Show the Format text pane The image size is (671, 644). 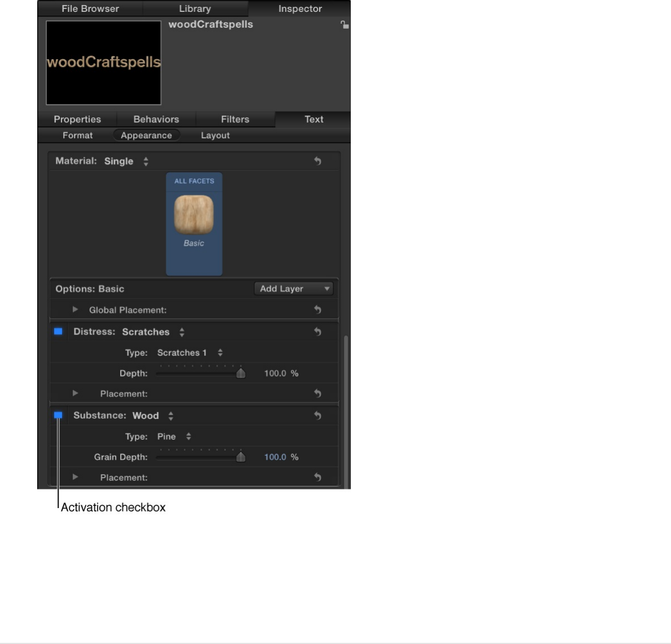[x=77, y=135]
